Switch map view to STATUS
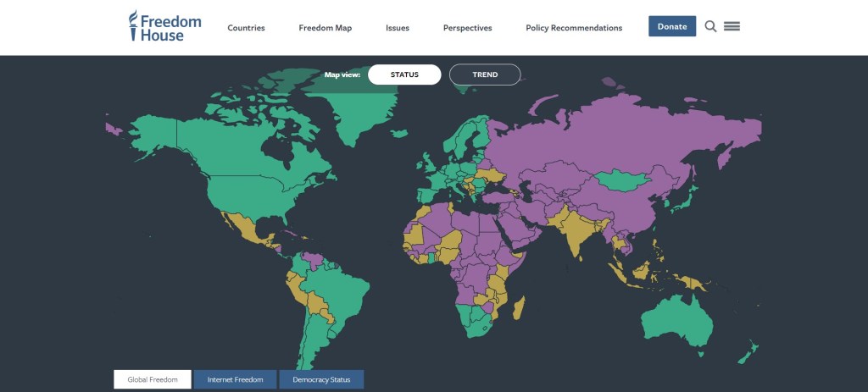This screenshot has height=392, width=868. click(x=404, y=75)
